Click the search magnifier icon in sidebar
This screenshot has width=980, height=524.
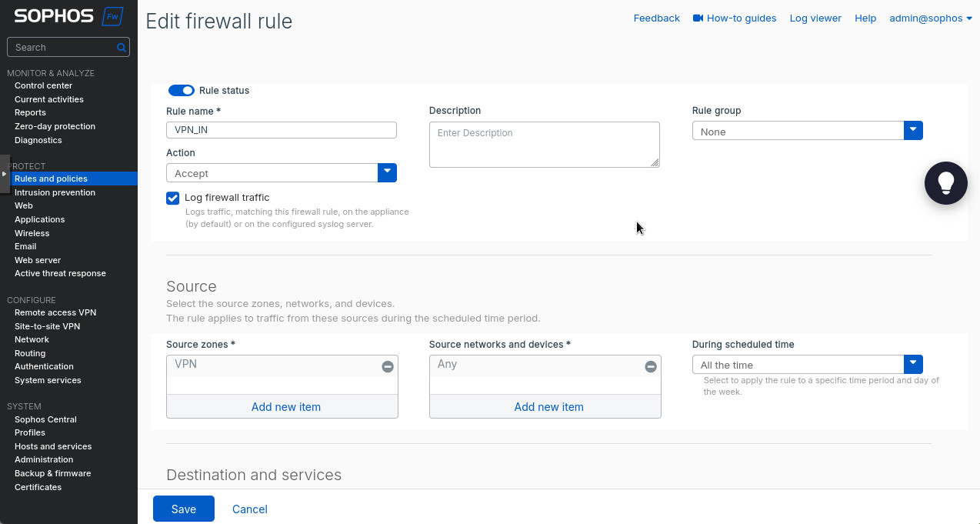click(x=121, y=48)
